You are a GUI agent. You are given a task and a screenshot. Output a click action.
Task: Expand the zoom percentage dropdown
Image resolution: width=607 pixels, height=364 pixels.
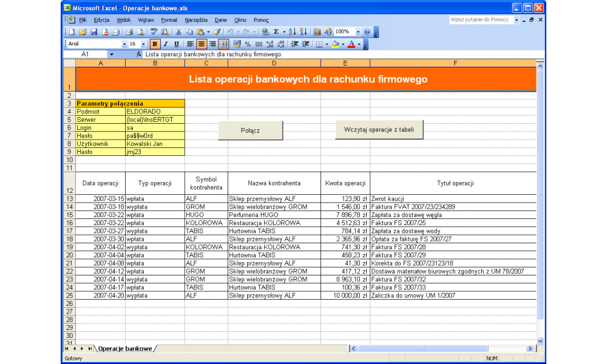pos(358,32)
